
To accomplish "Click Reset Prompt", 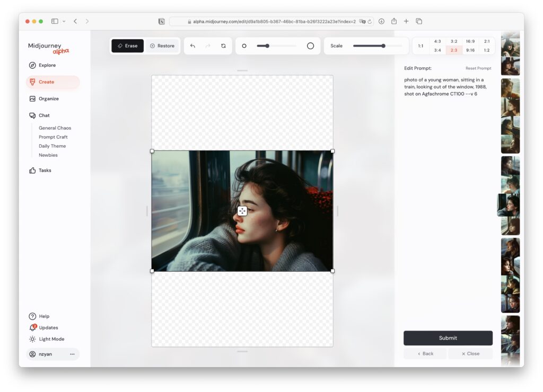I will (x=478, y=68).
